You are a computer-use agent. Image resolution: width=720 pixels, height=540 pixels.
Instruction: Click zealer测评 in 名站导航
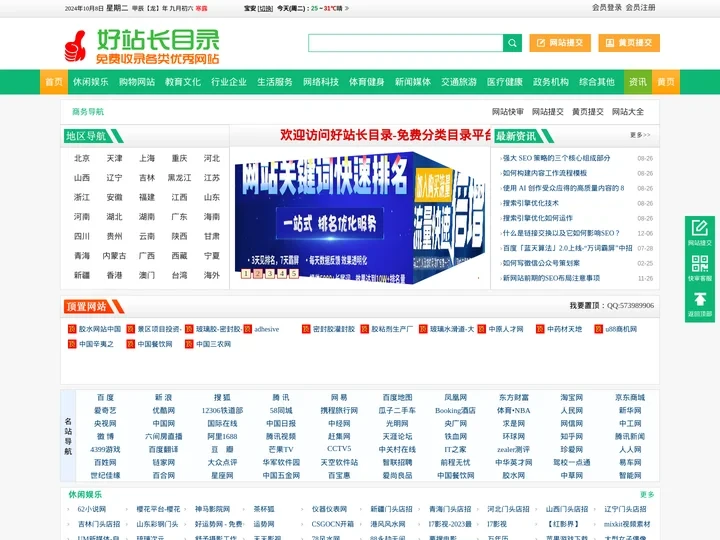point(513,450)
